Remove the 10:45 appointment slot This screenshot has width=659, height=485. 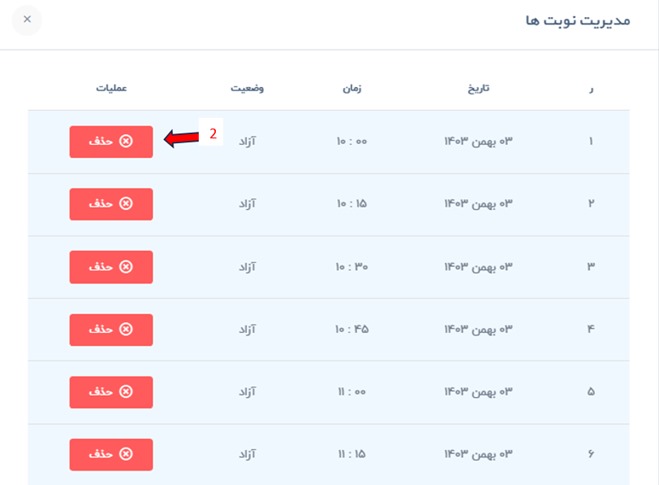111,329
